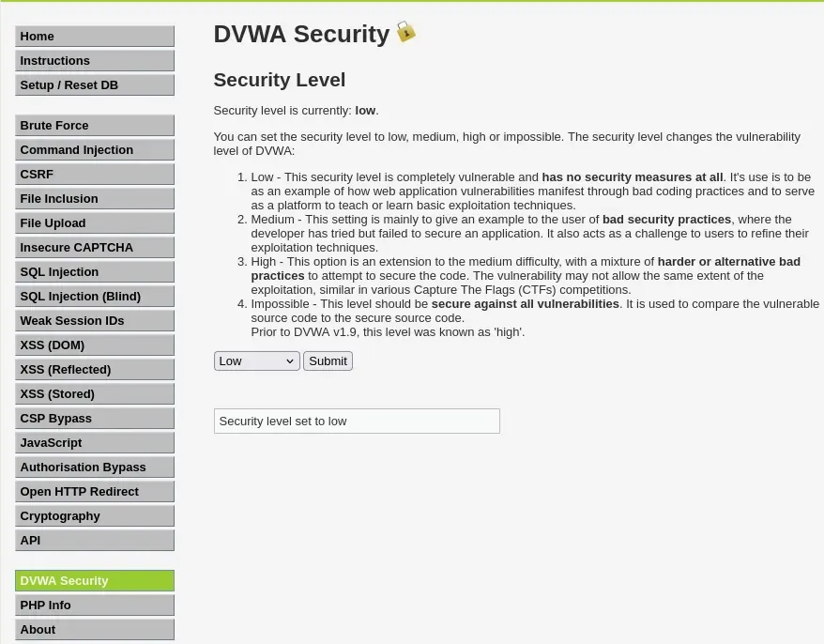824x644 pixels.
Task: Navigate to the CSRF page
Action: [95, 174]
